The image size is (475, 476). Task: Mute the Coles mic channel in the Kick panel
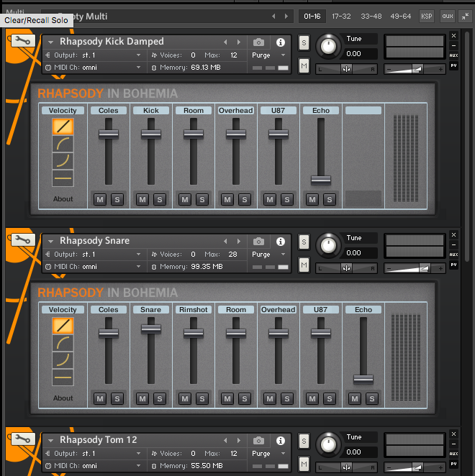pos(100,199)
